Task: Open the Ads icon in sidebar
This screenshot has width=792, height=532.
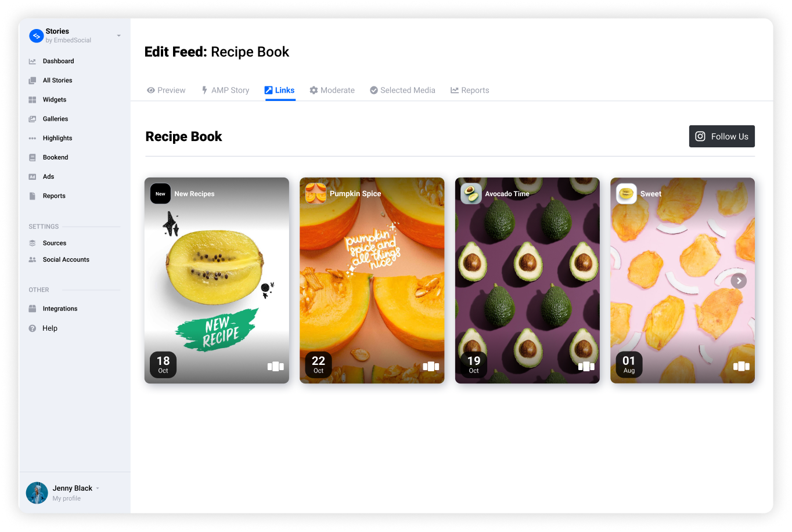Action: (33, 177)
